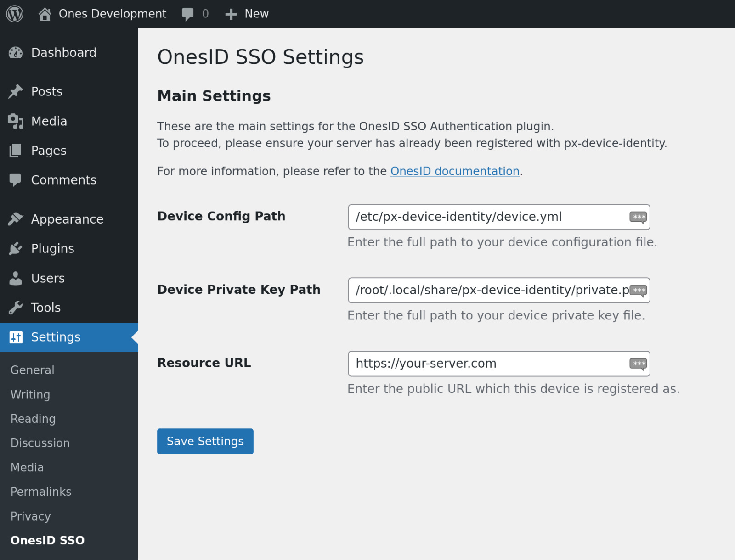Click the Comments label in the sidebar
Screen dimensions: 735x560
pyautogui.click(x=64, y=180)
